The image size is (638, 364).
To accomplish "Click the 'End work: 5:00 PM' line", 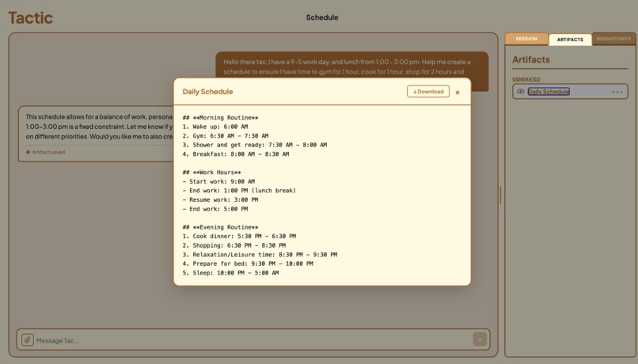I will (215, 209).
